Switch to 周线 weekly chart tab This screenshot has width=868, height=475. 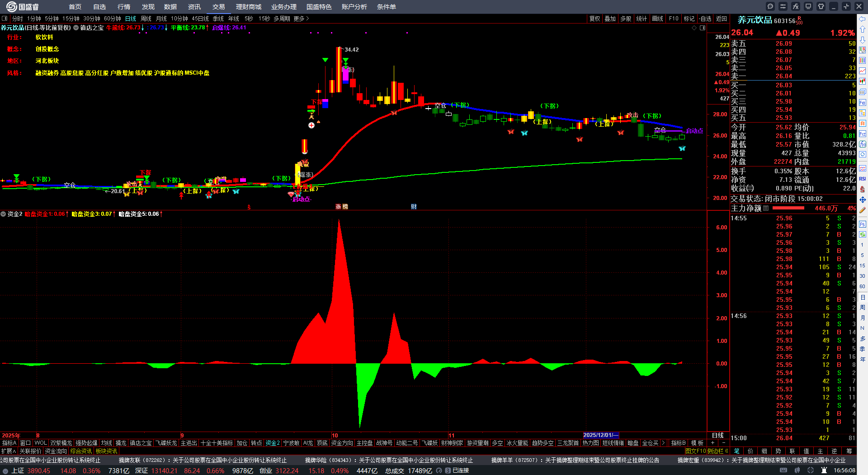(x=146, y=19)
